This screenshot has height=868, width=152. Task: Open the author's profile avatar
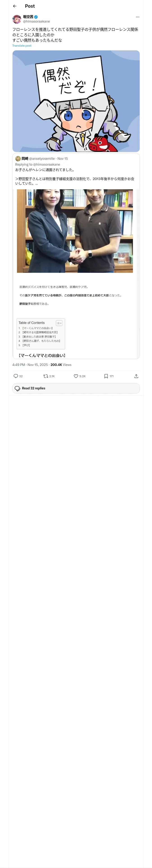click(17, 19)
